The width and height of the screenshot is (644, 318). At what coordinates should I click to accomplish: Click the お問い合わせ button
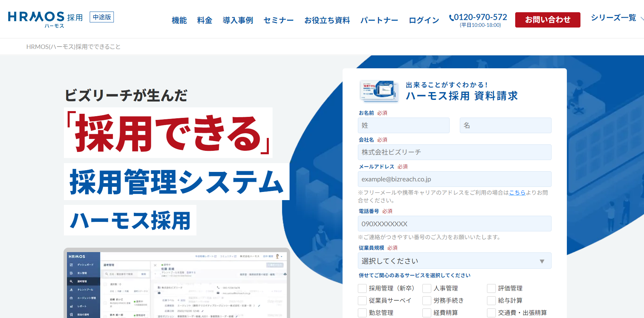[x=547, y=20]
